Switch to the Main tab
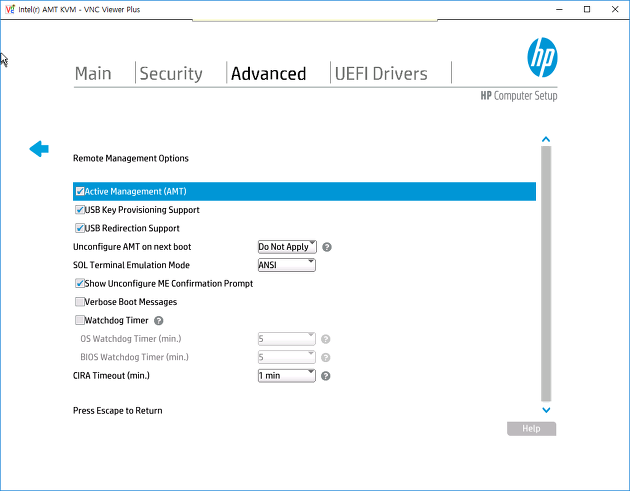This screenshot has height=491, width=630. [x=93, y=74]
